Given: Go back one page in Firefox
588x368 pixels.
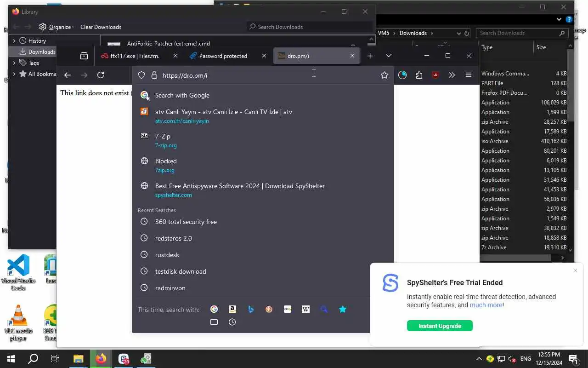Looking at the screenshot, I should click(68, 75).
